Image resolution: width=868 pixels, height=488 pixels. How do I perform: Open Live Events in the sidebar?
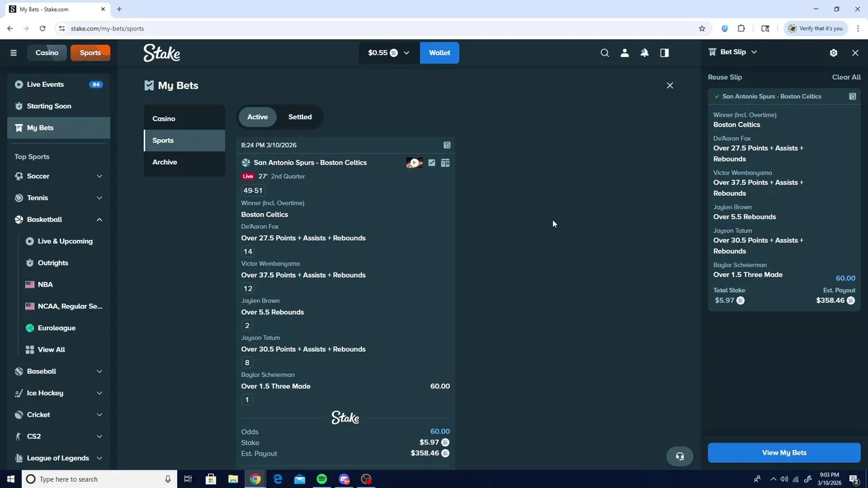[x=58, y=85]
